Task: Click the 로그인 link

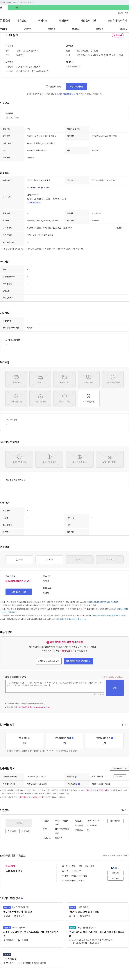Action: click(120, 13)
